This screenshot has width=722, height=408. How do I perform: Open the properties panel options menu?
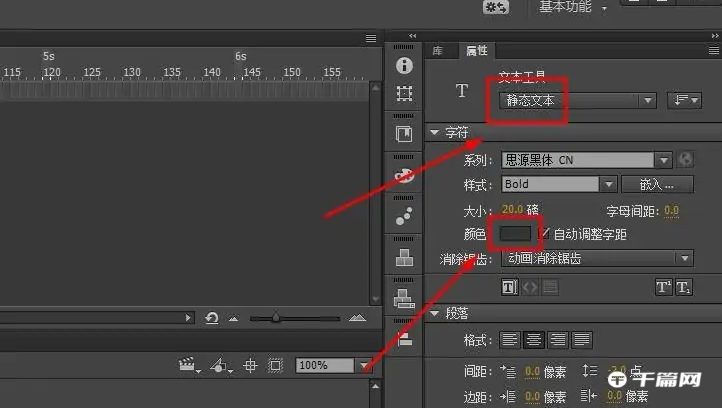713,51
